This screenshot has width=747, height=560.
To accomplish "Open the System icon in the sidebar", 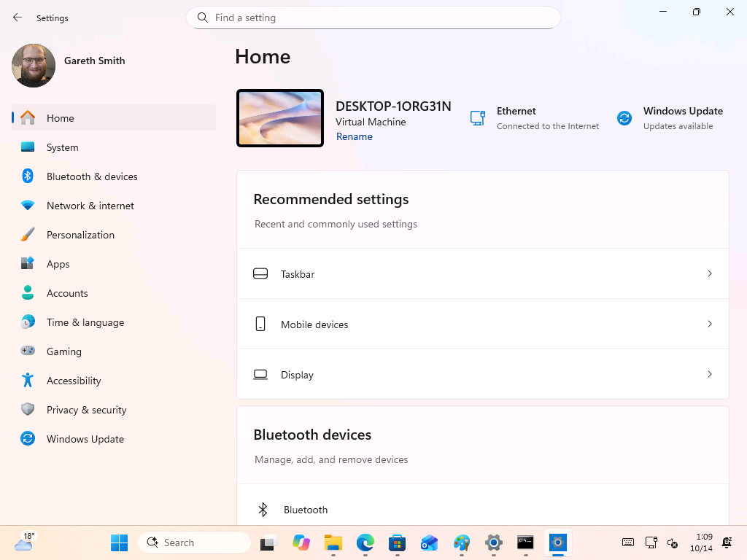I will coord(28,147).
